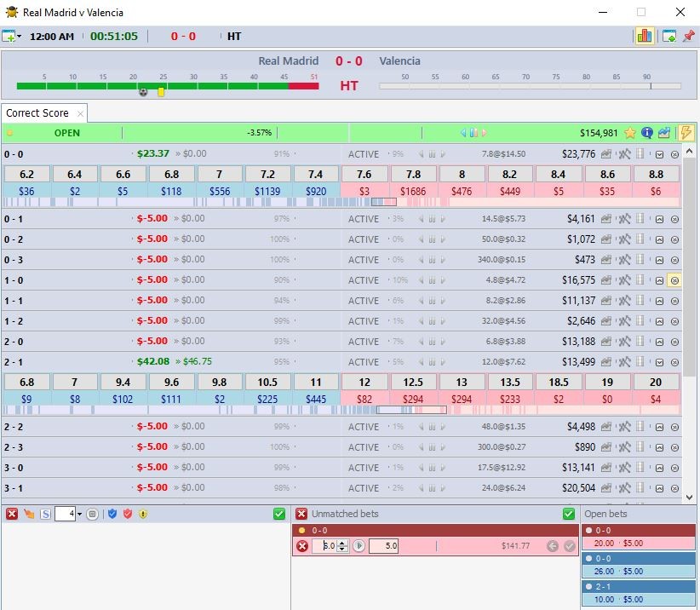Click the yellow star favourite icon
This screenshot has height=610, width=700.
630,133
